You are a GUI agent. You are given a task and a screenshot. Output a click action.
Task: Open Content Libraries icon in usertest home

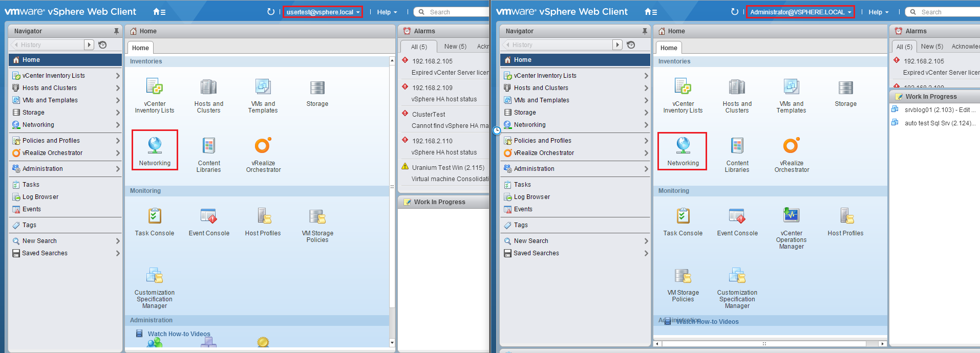[209, 155]
